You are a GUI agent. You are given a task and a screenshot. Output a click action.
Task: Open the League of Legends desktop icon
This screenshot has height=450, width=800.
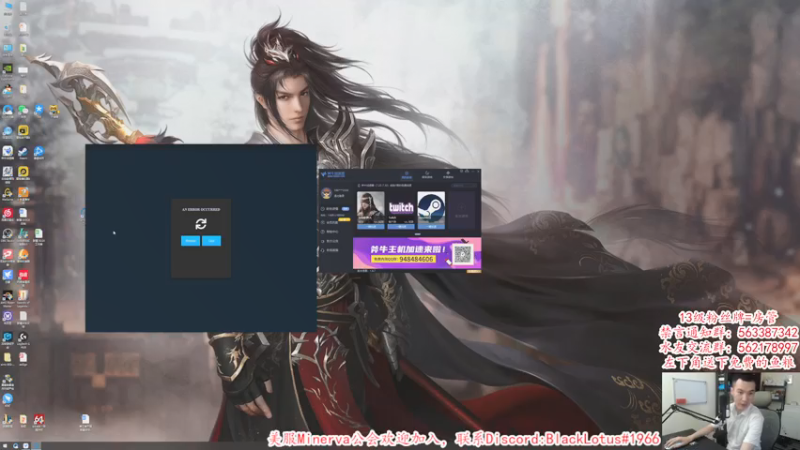(x=23, y=295)
